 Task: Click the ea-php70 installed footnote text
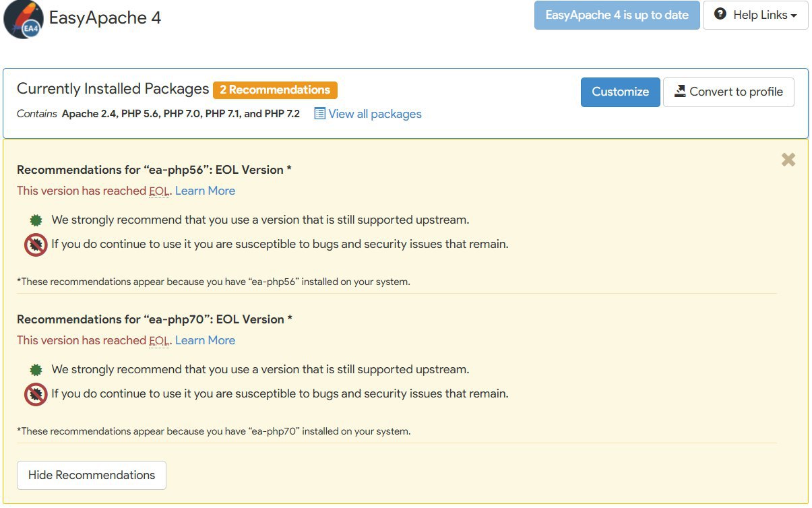tap(214, 431)
